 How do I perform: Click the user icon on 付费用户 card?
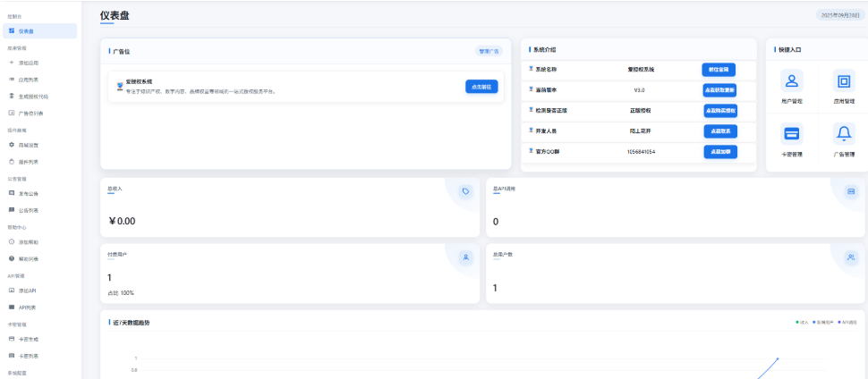[465, 257]
